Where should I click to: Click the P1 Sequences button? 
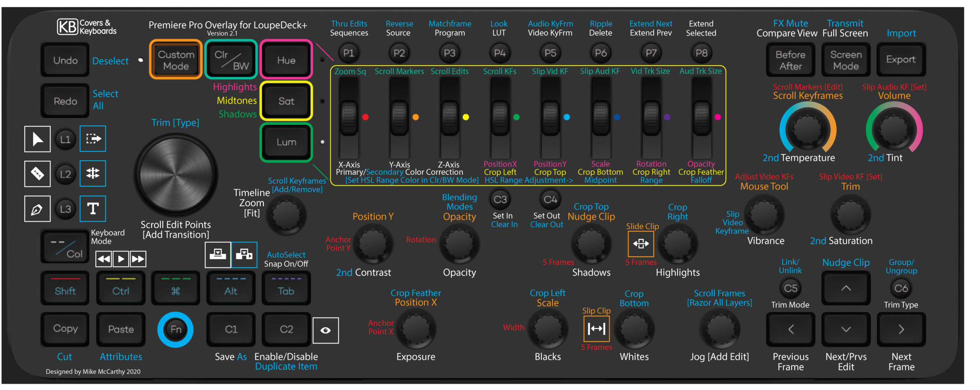click(x=348, y=53)
